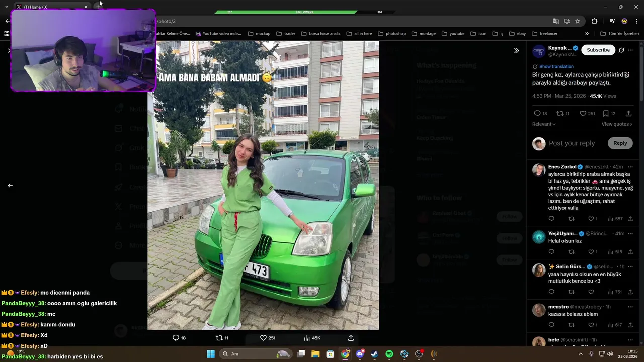The width and height of the screenshot is (644, 362).
Task: Open Tüm Yer İşaretleri bookmarks folder
Action: [619, 34]
